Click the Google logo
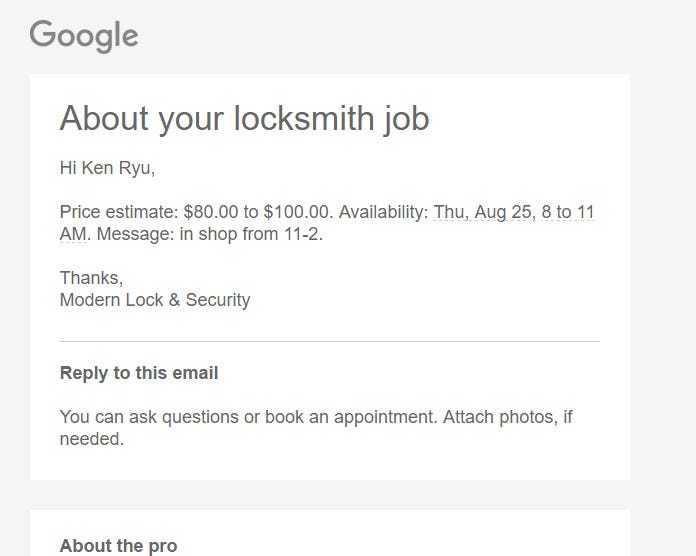This screenshot has height=556, width=696. [x=84, y=36]
